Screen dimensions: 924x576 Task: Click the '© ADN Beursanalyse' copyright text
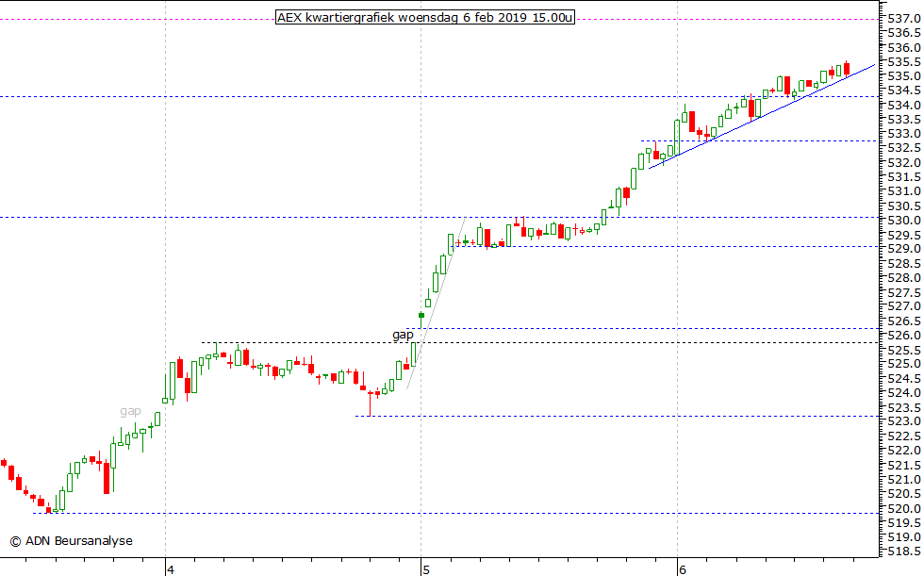72,541
